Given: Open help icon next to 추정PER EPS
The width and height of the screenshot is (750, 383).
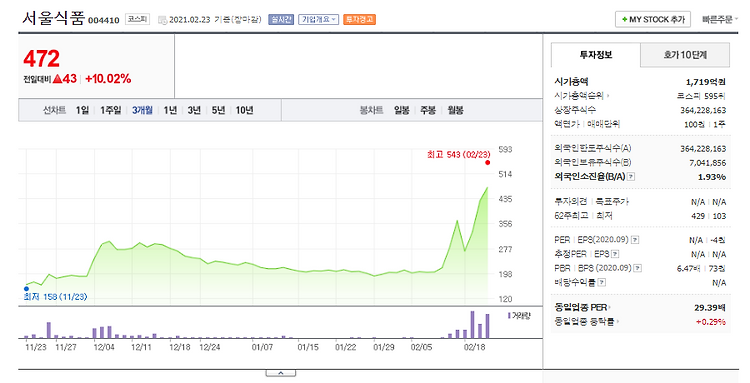Looking at the screenshot, I should coord(615,254).
